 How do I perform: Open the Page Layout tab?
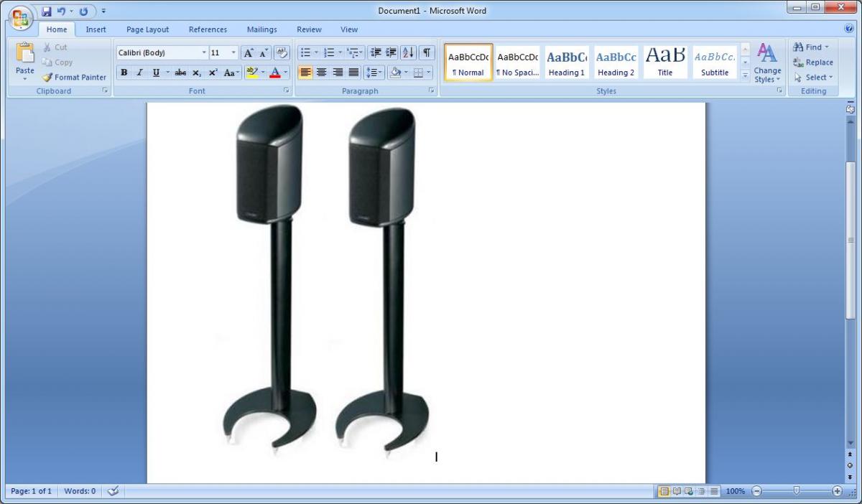pyautogui.click(x=147, y=29)
